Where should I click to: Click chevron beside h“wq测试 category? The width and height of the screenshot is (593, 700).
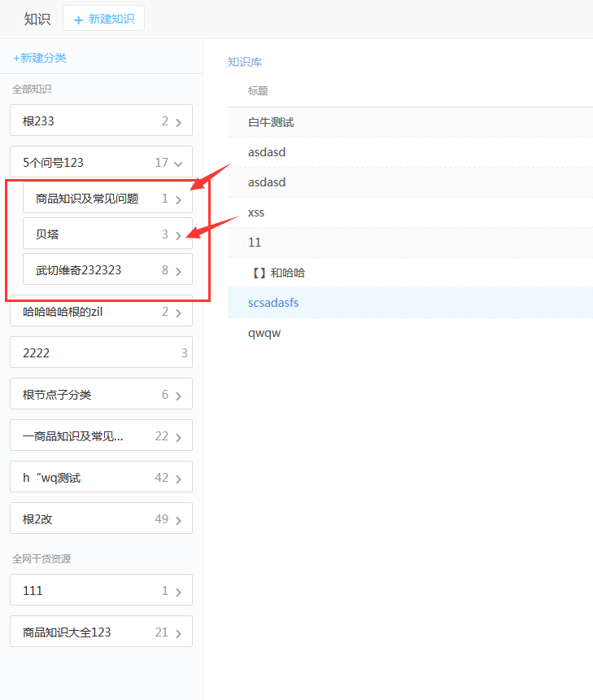pyautogui.click(x=178, y=479)
